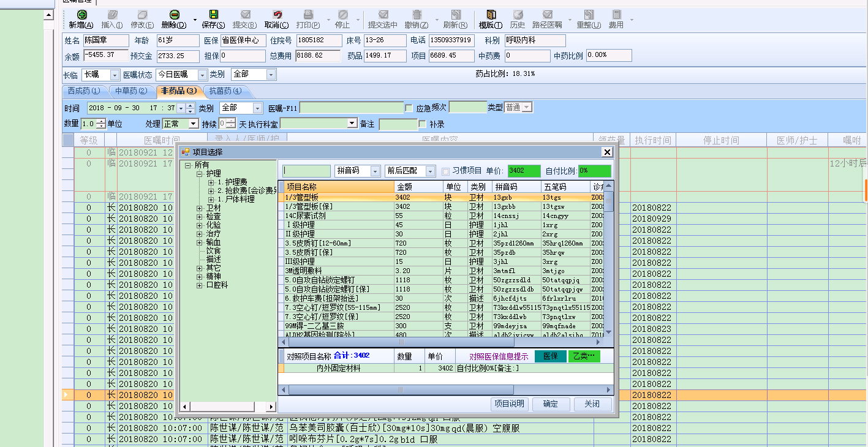Click the 内外固定材料 row in lower table
Viewport: 868px width, 447px height.
pos(445,368)
